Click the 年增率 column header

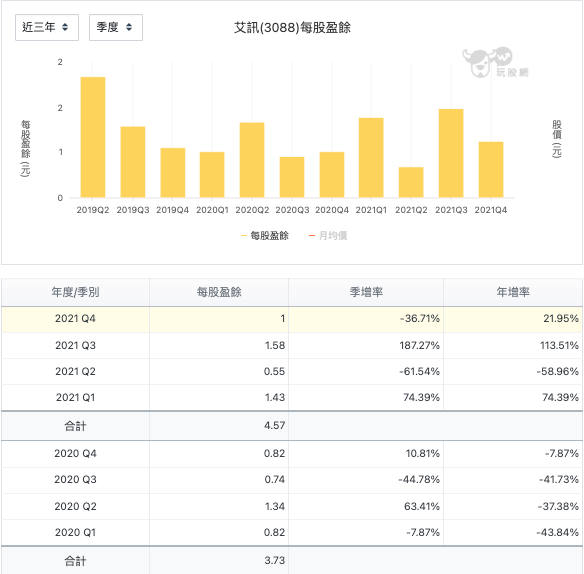click(x=513, y=292)
